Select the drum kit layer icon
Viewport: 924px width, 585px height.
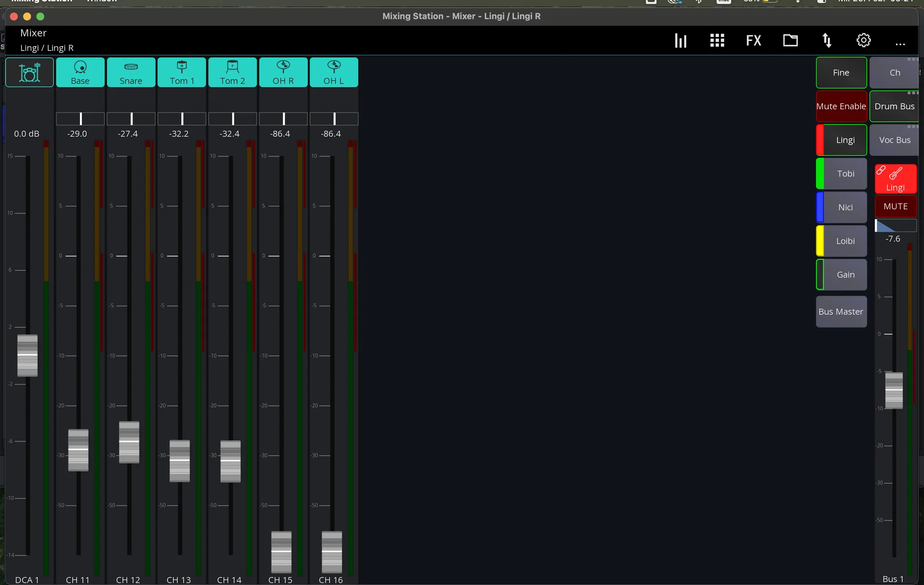[x=29, y=73]
